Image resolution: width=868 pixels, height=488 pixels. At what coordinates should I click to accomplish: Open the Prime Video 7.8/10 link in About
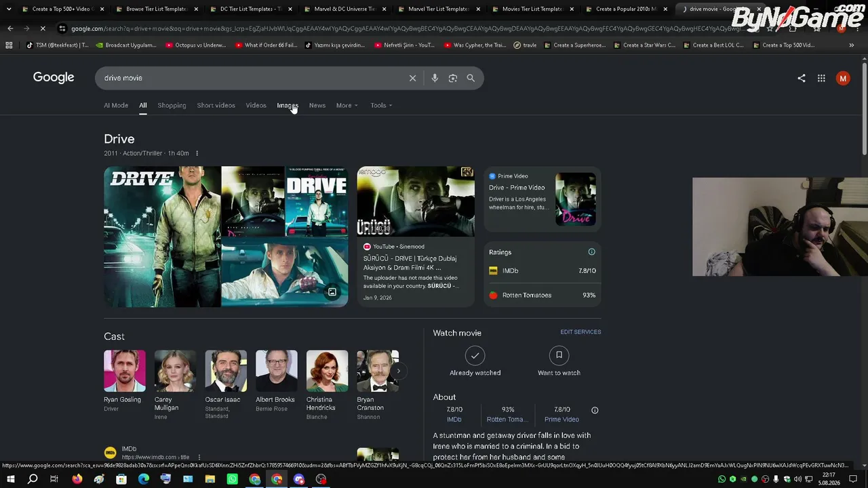tap(561, 414)
